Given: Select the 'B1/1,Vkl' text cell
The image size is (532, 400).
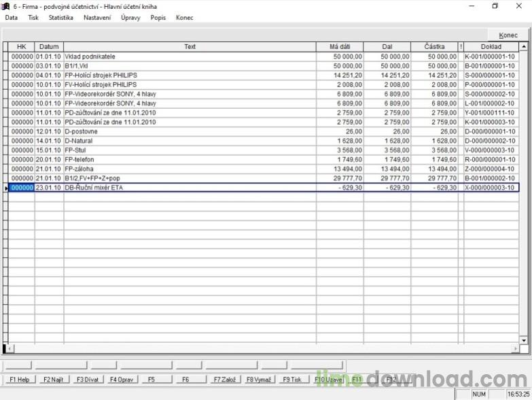Looking at the screenshot, I should point(190,66).
